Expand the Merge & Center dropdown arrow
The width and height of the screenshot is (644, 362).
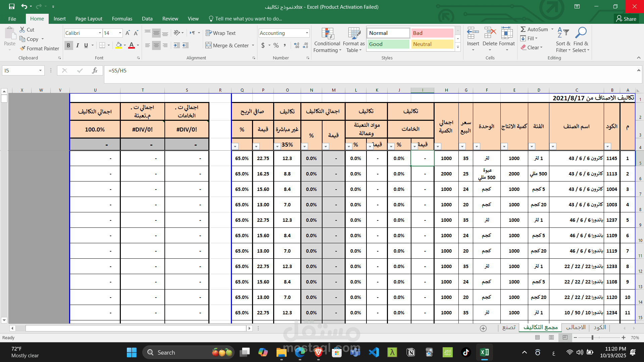(253, 45)
